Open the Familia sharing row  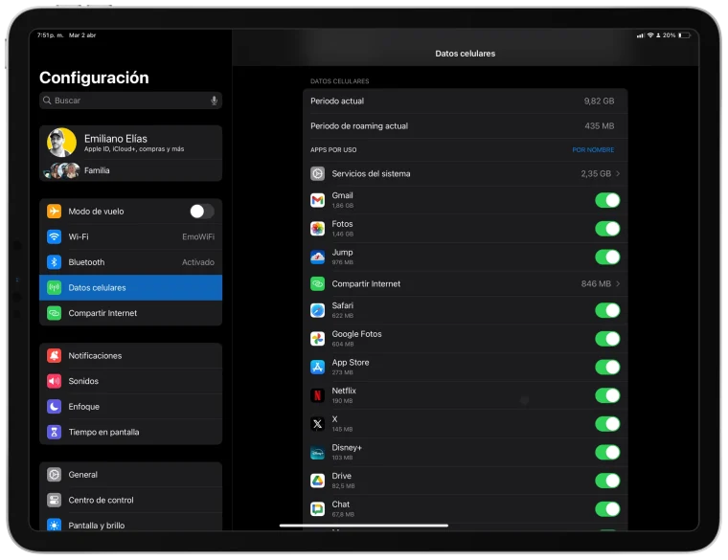point(130,170)
